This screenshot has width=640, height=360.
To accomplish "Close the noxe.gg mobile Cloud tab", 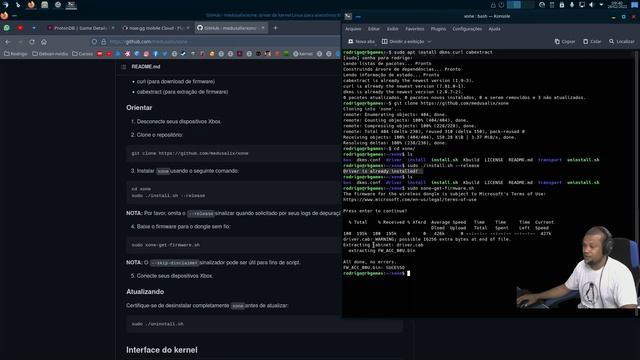I will (x=188, y=28).
